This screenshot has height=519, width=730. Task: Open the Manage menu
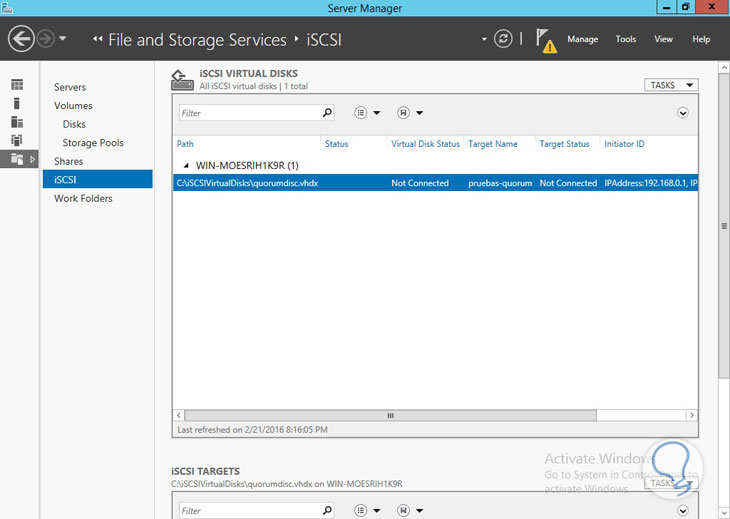click(x=582, y=39)
